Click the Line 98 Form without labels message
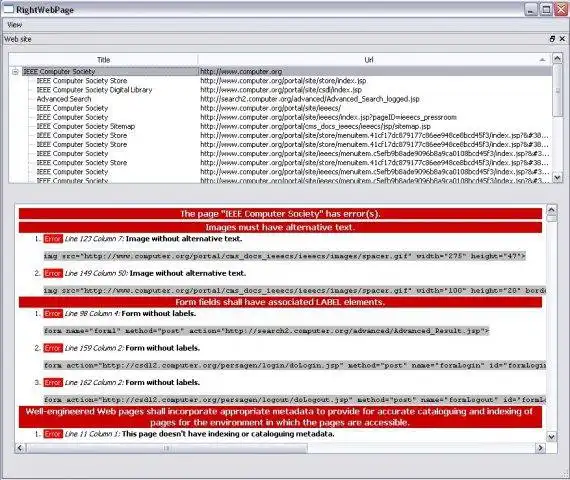 pyautogui.click(x=158, y=313)
